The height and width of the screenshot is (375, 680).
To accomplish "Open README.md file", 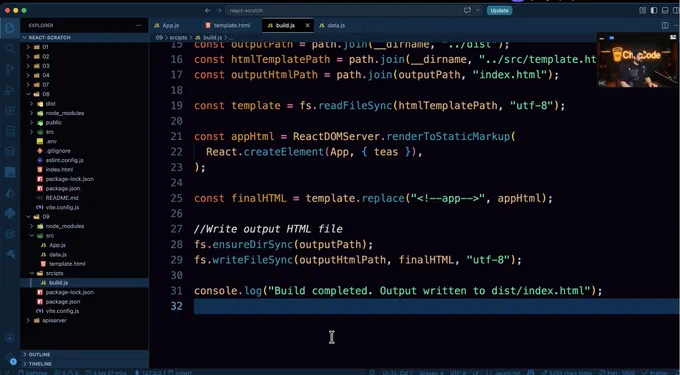I will [85, 198].
